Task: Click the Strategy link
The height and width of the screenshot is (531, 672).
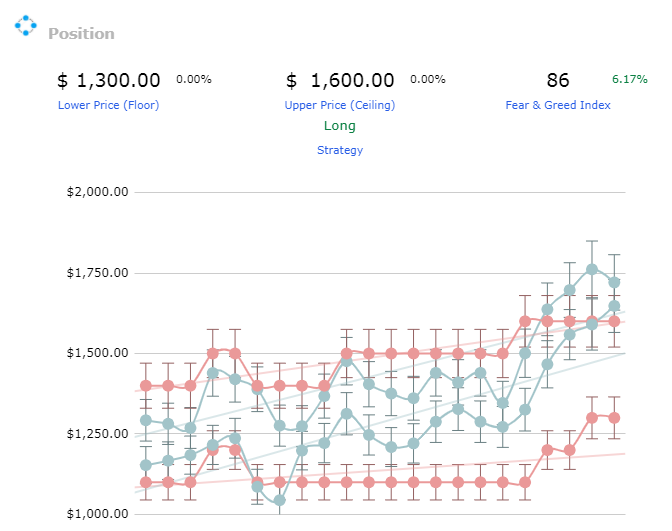Action: pyautogui.click(x=340, y=150)
